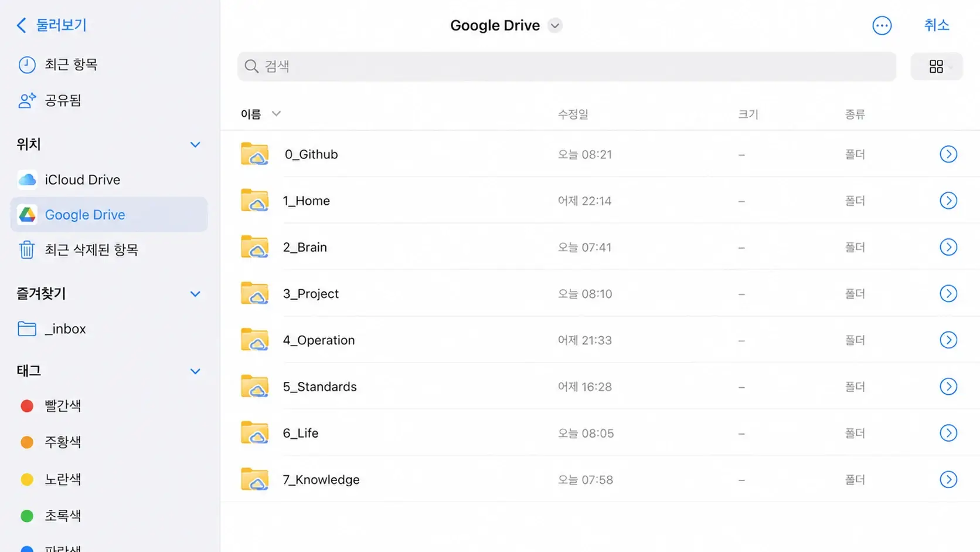Sort by the 크기 column header
This screenshot has height=552, width=980.
tap(748, 114)
